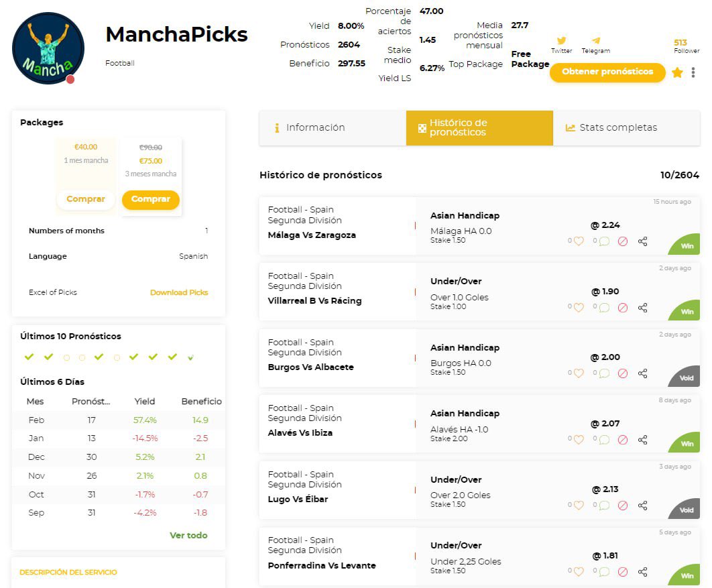
Task: Share the Málaga Vs Zaragoza pick
Action: pos(642,241)
